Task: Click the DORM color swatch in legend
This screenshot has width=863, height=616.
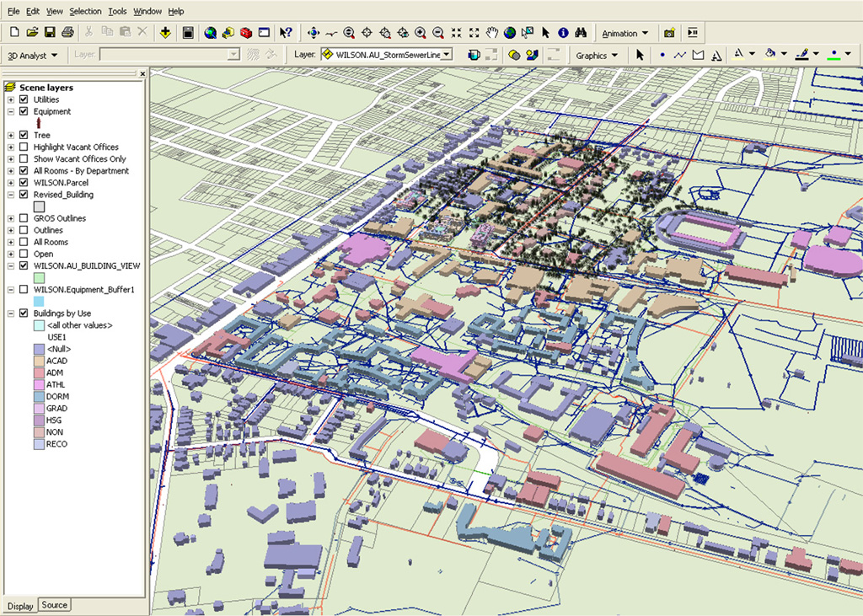Action: (39, 396)
